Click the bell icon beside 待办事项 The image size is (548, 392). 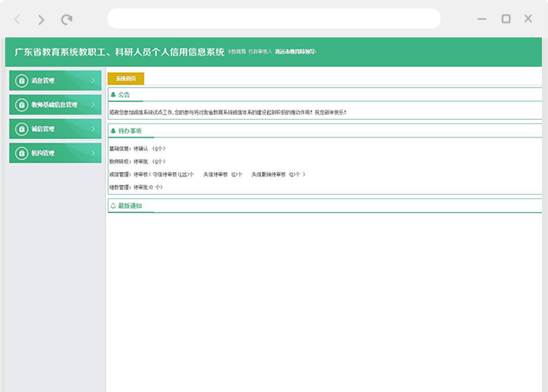(113, 130)
